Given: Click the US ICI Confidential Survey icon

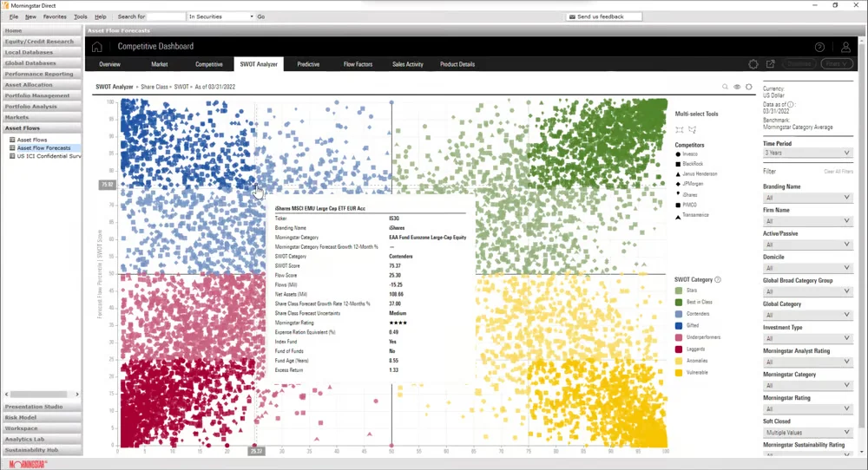Looking at the screenshot, I should pos(12,156).
